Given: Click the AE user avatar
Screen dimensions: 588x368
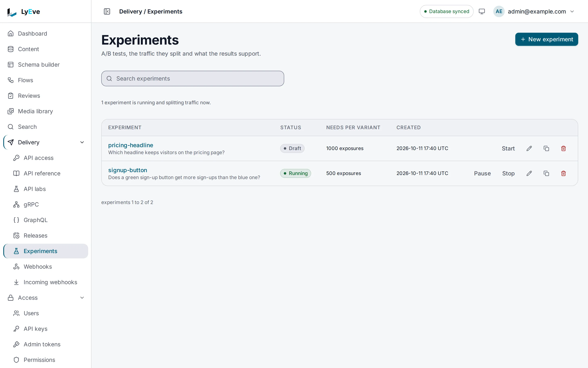Looking at the screenshot, I should point(499,11).
